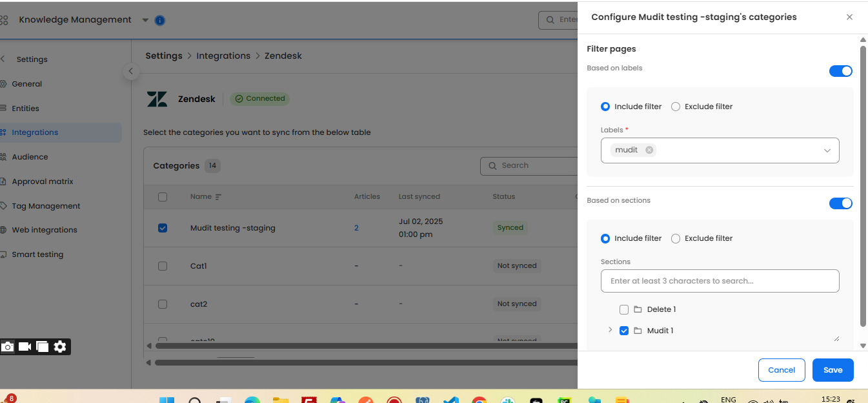
Task: Click the Last synced column header
Action: tap(419, 196)
